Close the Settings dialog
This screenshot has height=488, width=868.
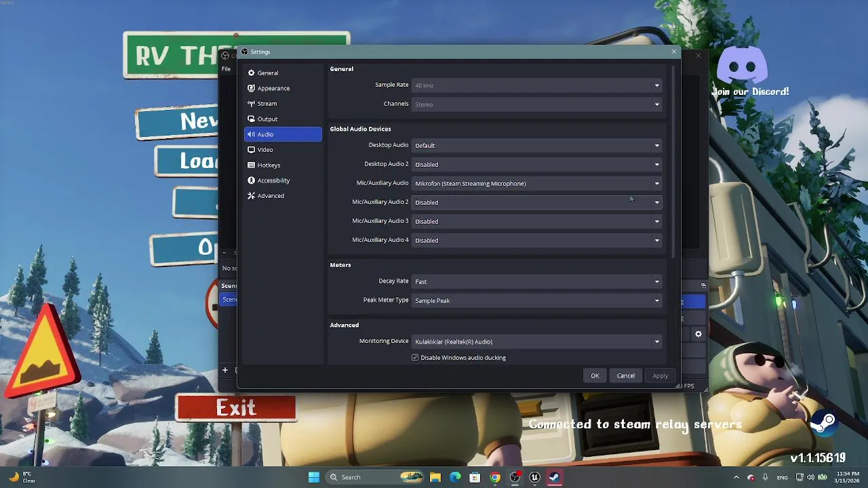(673, 52)
